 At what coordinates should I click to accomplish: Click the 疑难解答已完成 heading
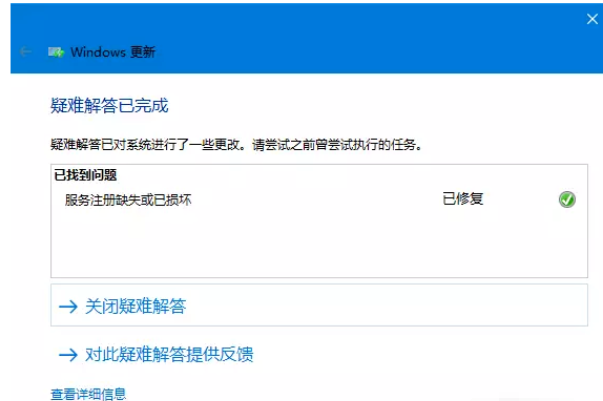[110, 105]
